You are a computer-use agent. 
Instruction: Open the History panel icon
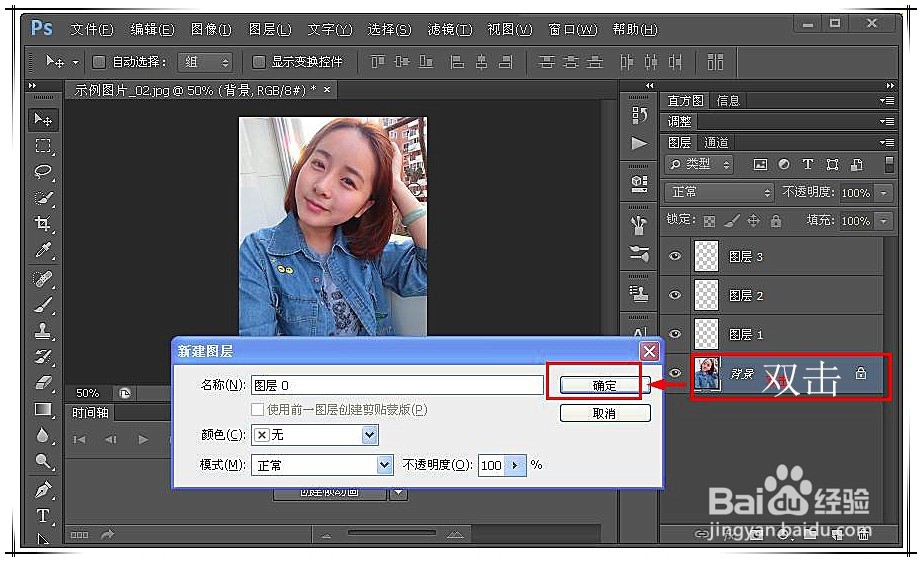point(639,115)
